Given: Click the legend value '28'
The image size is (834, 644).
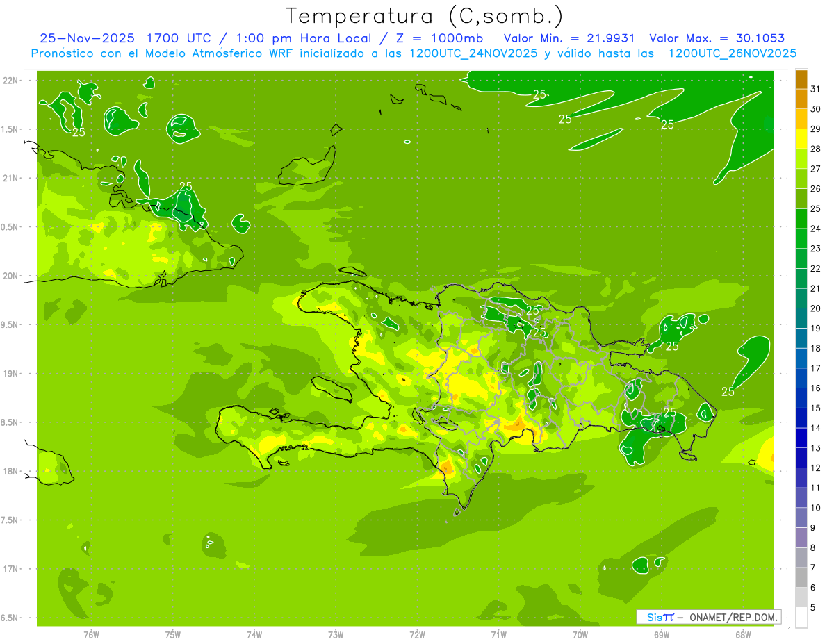Looking at the screenshot, I should tap(816, 149).
